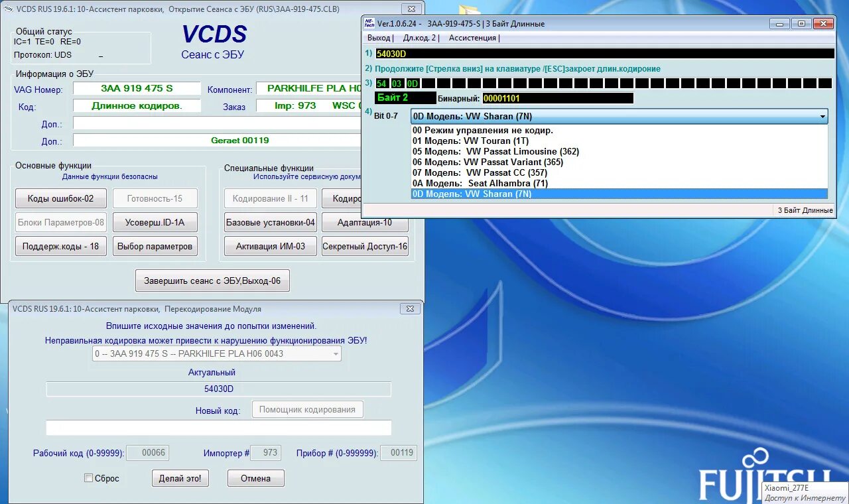Image resolution: width=849 pixels, height=504 pixels.
Task: Click Блоки Параметров-08 button
Action: pos(60,222)
